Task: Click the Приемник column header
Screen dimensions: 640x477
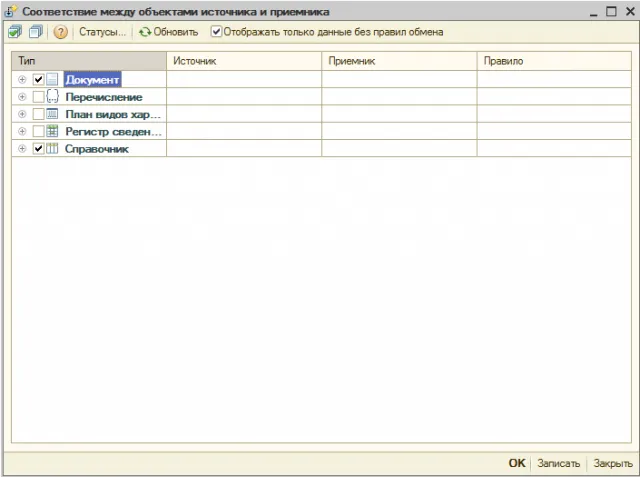Action: pyautogui.click(x=399, y=61)
